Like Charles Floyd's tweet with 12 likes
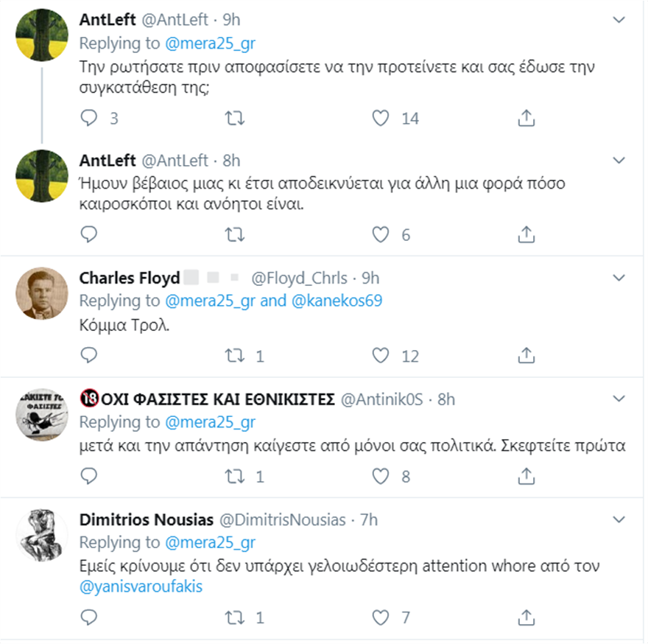648x644 pixels. [x=380, y=356]
